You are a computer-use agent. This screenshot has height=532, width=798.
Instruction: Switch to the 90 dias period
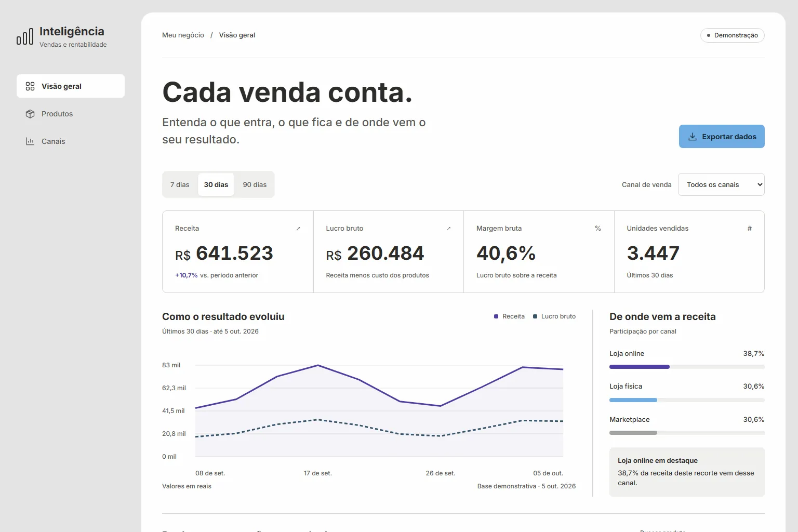pos(255,184)
